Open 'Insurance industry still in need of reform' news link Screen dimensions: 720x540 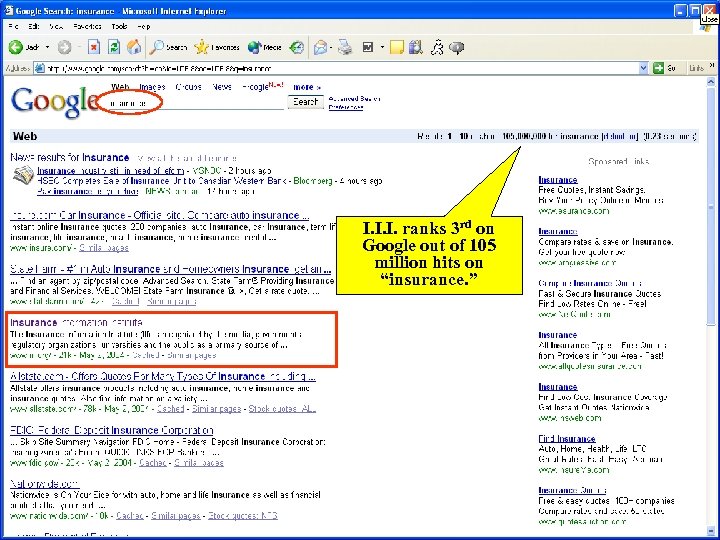111,170
